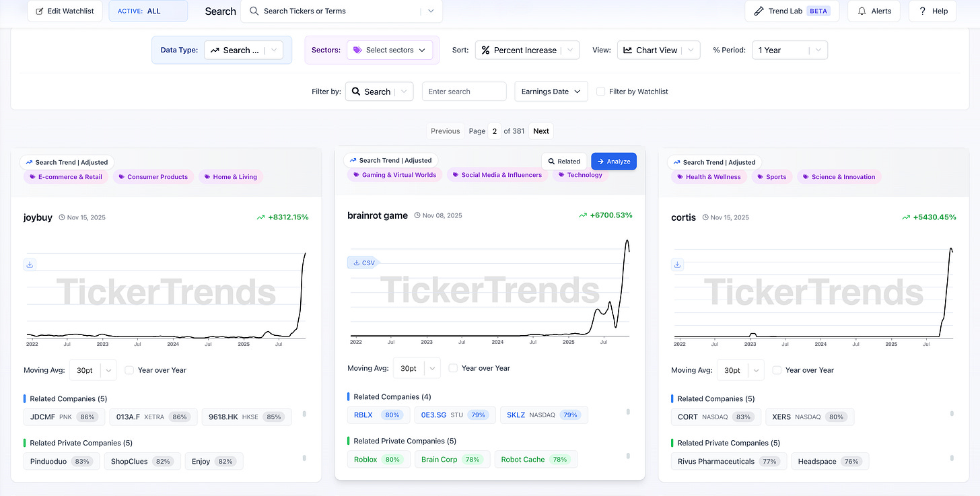
Task: Click the cortis Search Trend Adjusted badge
Action: click(x=714, y=162)
